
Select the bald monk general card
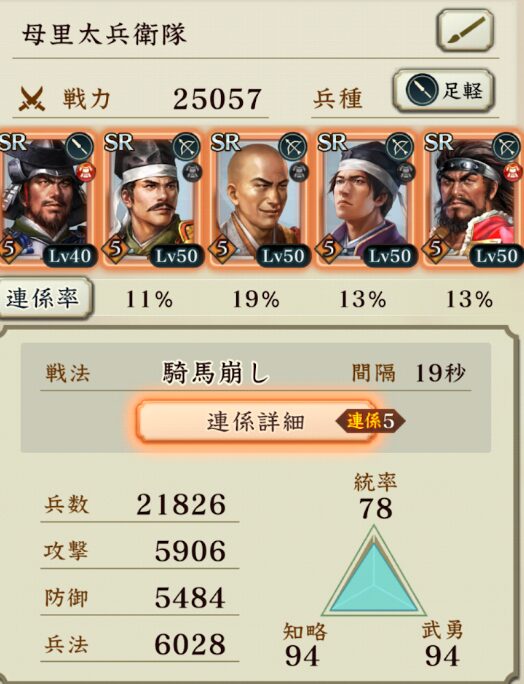258,198
